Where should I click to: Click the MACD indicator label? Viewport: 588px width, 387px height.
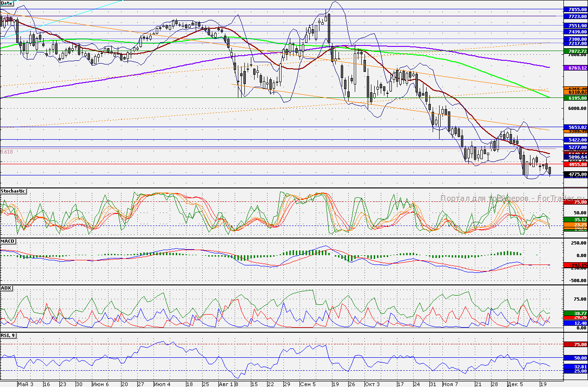click(x=8, y=242)
